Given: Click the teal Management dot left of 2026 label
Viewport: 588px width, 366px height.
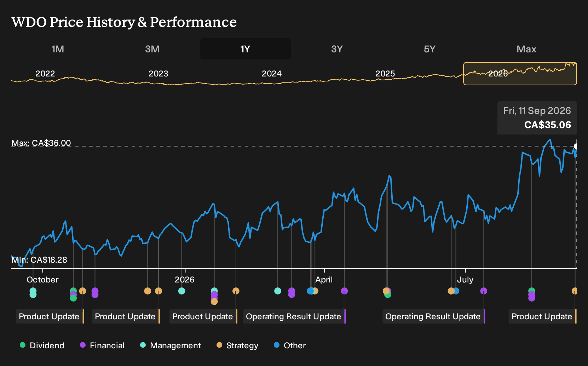Looking at the screenshot, I should coord(181,291).
